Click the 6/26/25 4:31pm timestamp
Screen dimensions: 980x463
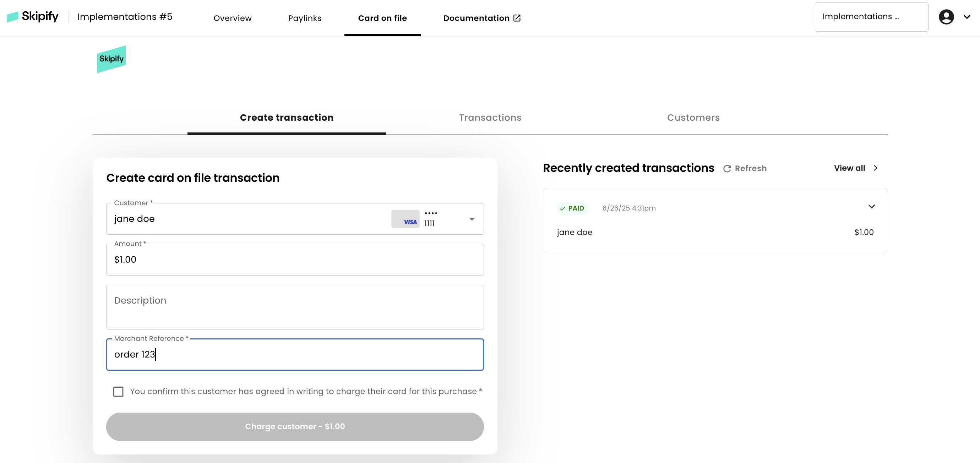coord(629,208)
